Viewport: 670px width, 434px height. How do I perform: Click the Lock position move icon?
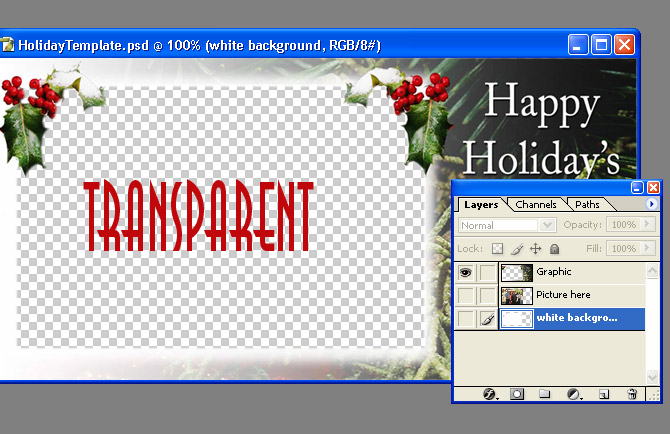point(535,248)
